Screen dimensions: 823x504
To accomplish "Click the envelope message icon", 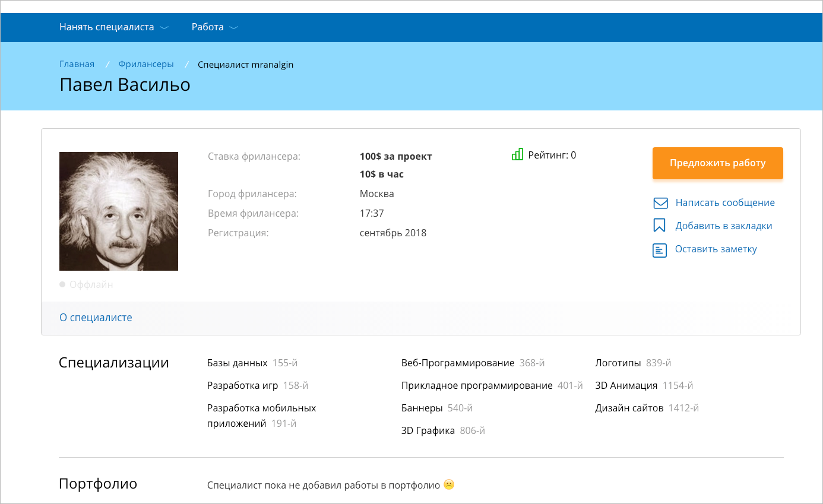I will pos(660,203).
